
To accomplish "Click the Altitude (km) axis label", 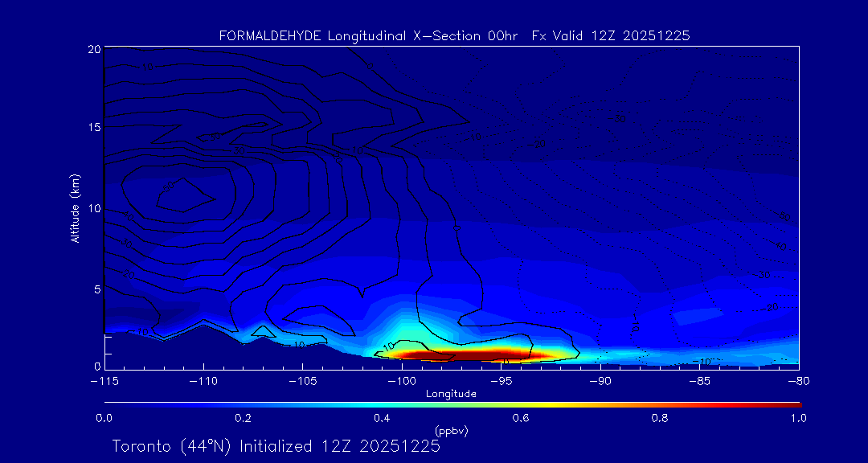I will pos(75,208).
